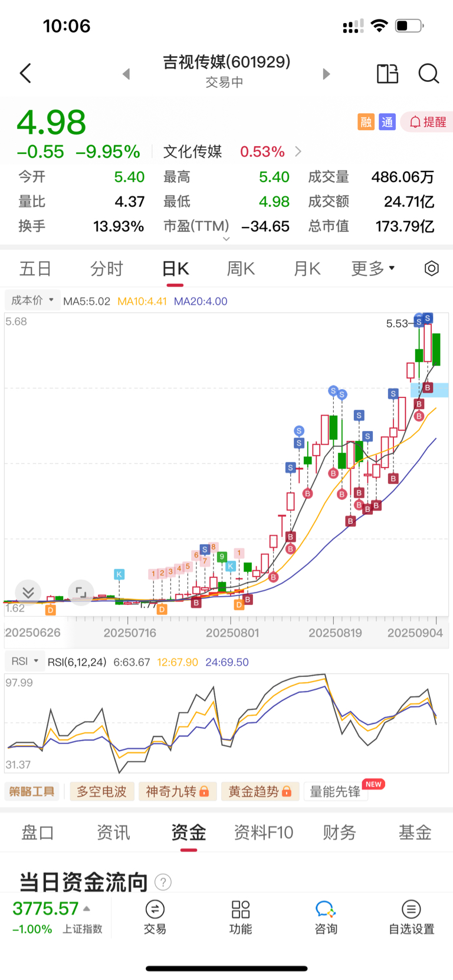Viewport: 453px width, 980px height.
Task: Switch to the 资讯 tab
Action: click(113, 833)
